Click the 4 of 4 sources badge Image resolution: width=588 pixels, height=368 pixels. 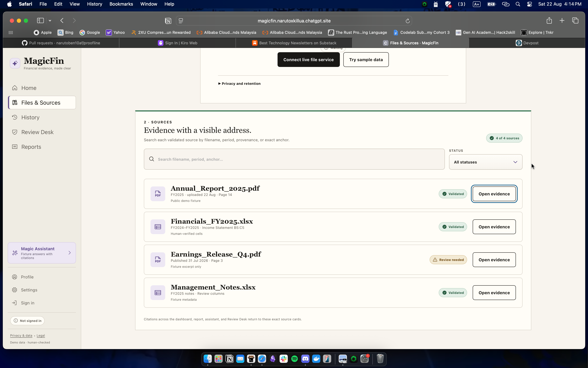[x=504, y=138]
